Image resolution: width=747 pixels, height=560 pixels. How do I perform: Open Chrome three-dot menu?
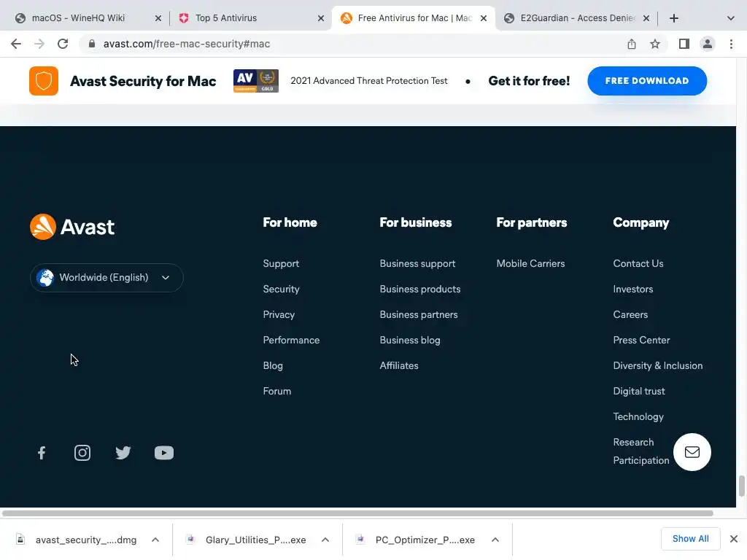(731, 44)
